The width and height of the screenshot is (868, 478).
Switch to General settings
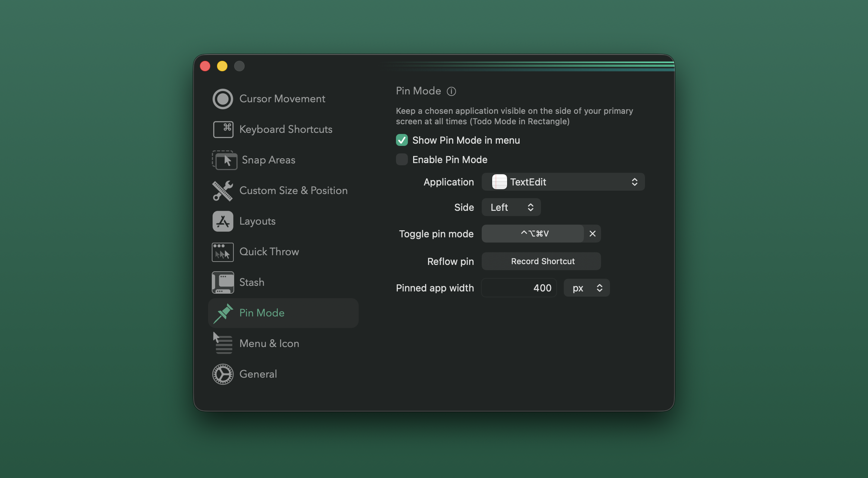283,374
